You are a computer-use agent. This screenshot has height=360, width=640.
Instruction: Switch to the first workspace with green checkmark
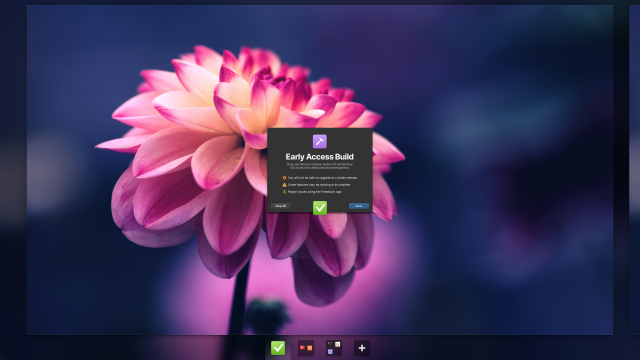(x=278, y=348)
